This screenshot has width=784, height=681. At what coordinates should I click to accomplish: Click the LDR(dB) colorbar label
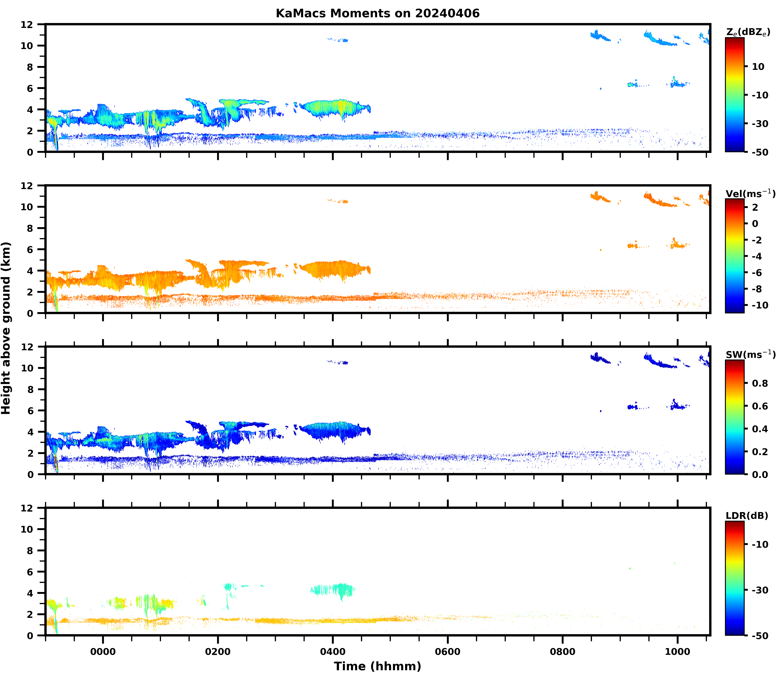click(747, 516)
